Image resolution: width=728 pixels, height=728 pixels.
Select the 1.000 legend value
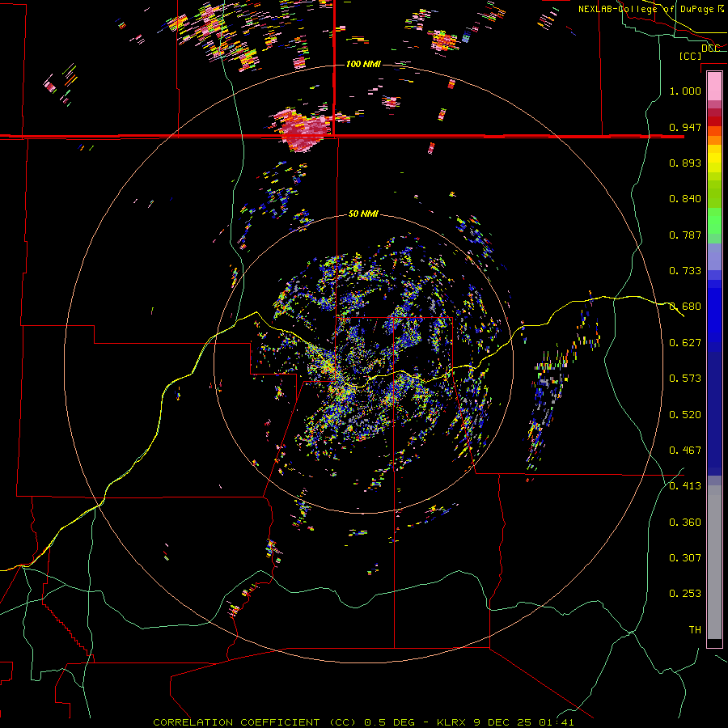pyautogui.click(x=685, y=91)
